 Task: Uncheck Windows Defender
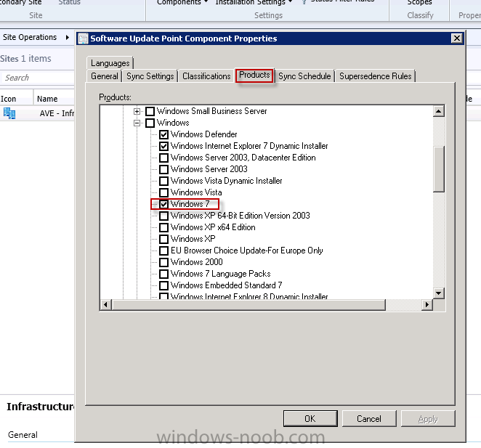coord(163,134)
